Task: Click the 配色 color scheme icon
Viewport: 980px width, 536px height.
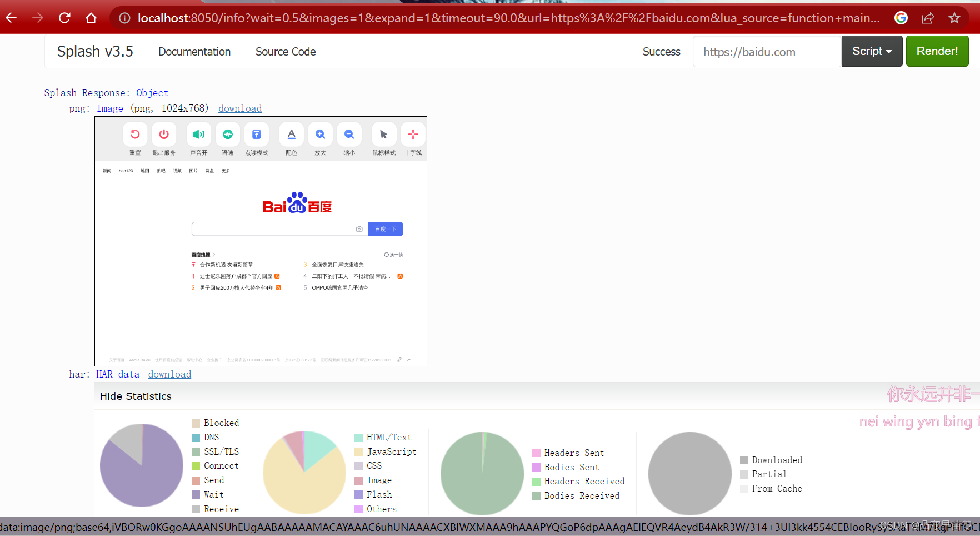Action: click(x=291, y=135)
